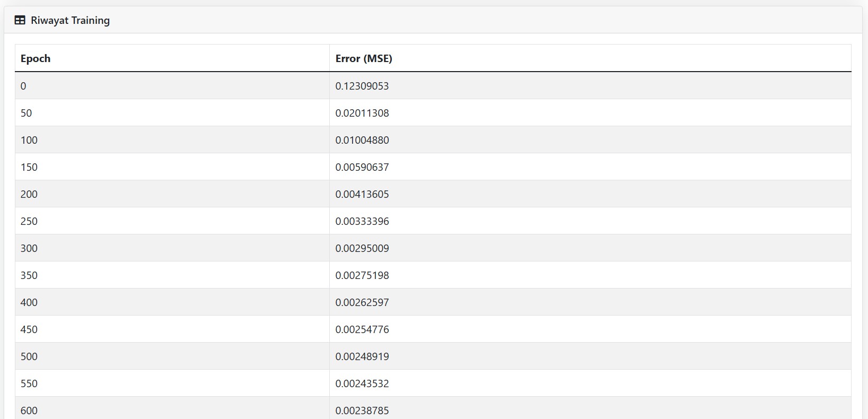868x419 pixels.
Task: Select the epoch cell showing 600
Action: pos(172,408)
